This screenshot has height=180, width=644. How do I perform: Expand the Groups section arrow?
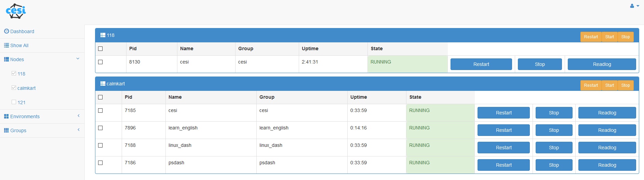(79, 130)
